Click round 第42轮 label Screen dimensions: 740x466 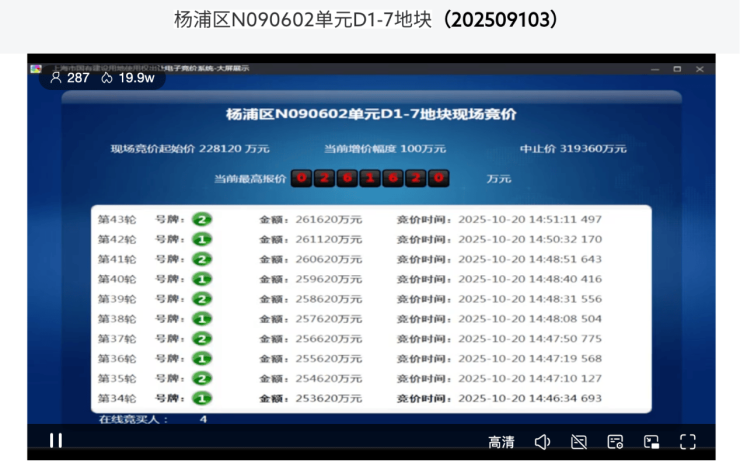click(117, 239)
